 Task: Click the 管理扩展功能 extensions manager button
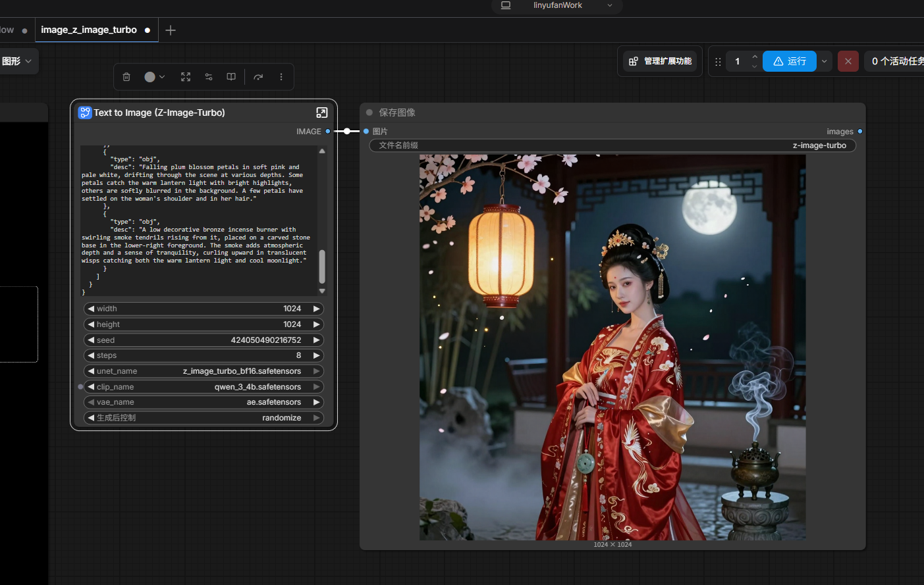click(x=660, y=61)
